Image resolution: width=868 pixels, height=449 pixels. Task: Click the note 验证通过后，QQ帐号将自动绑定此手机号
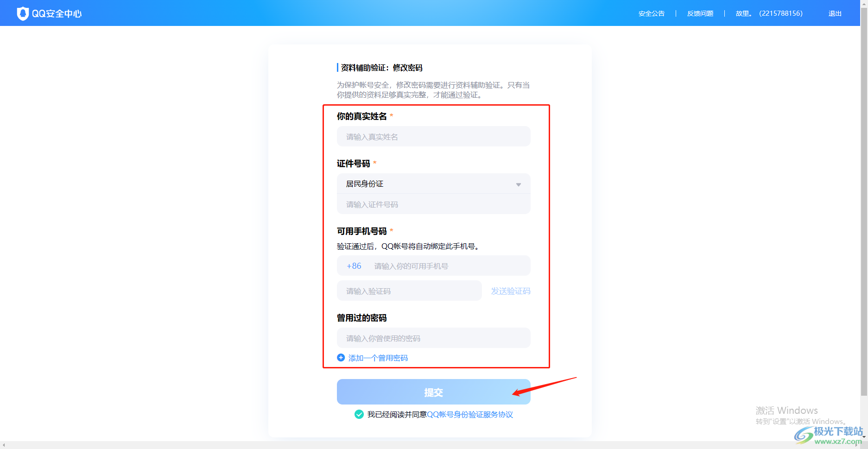pyautogui.click(x=408, y=246)
